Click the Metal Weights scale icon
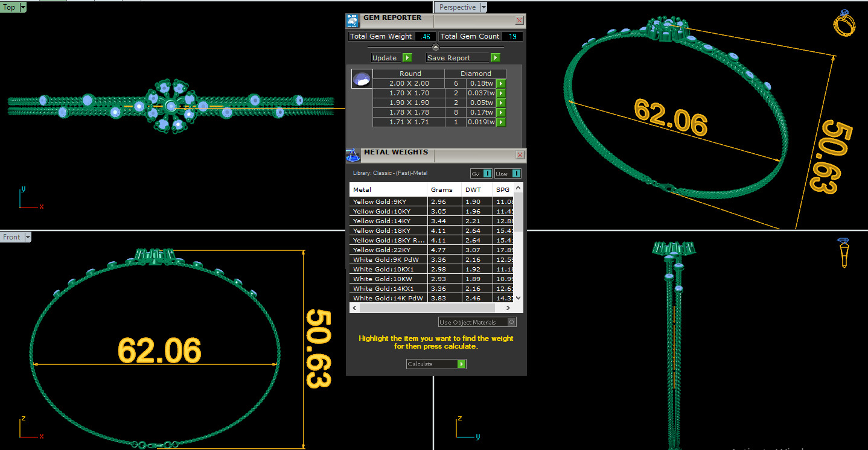 point(353,156)
